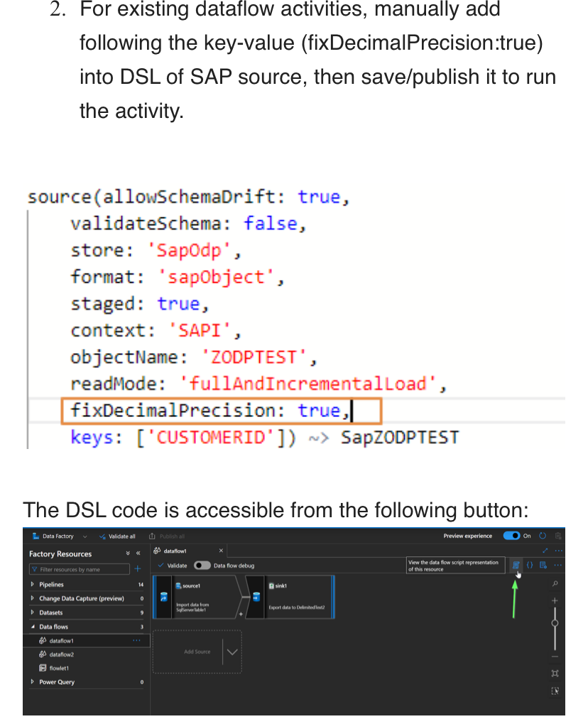Toggle the Data flow debug switch

pos(202,565)
